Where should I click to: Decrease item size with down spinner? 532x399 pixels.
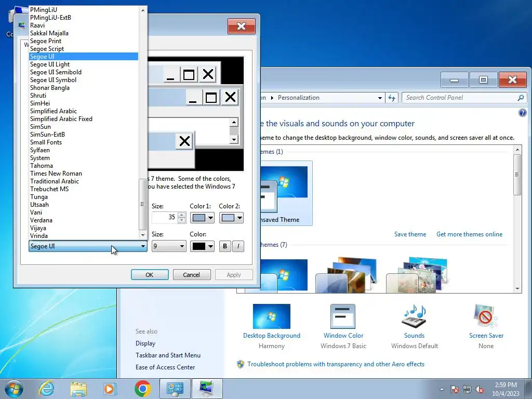point(182,220)
